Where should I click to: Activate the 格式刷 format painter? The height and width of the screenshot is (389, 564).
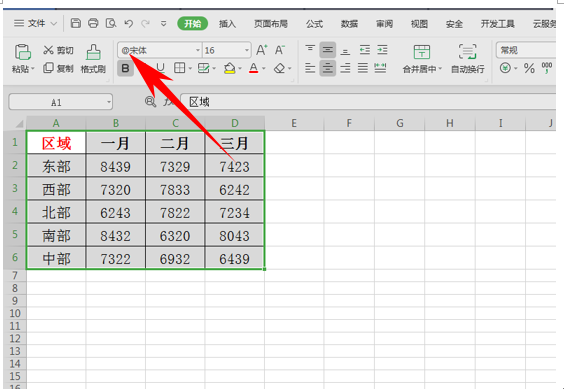point(93,59)
